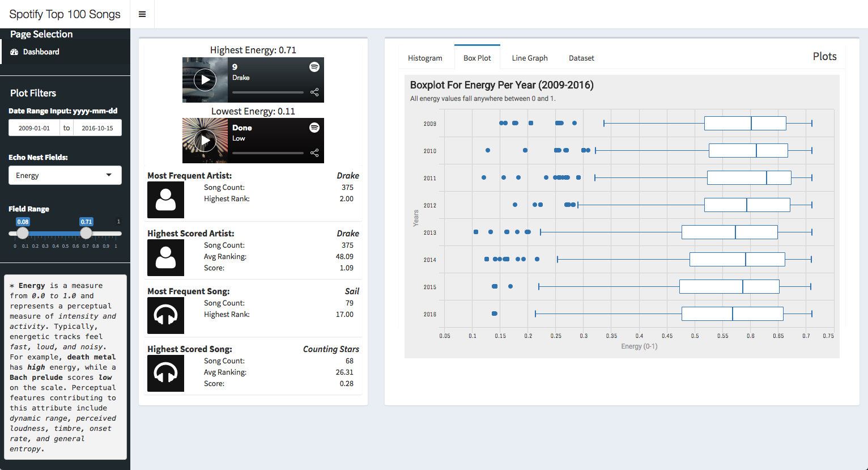Click the Most Frequent Artist avatar icon
This screenshot has height=470, width=868.
click(x=165, y=200)
